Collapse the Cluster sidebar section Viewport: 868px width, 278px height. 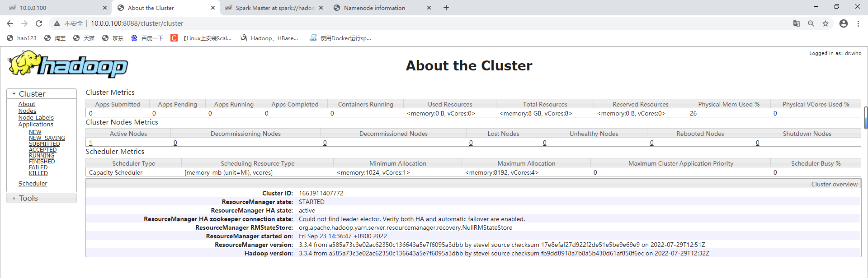click(x=42, y=94)
